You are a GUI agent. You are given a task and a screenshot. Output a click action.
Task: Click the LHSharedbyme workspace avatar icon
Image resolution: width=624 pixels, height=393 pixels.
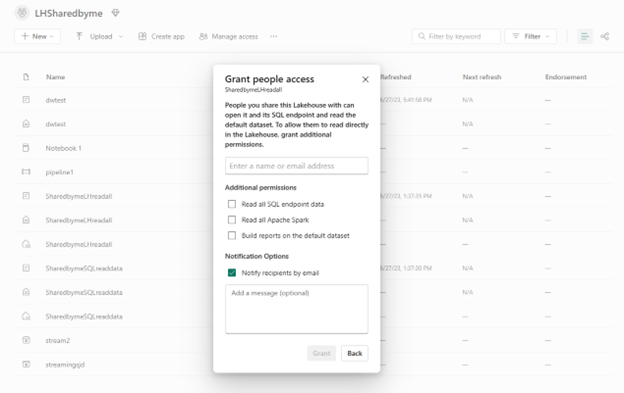(22, 13)
